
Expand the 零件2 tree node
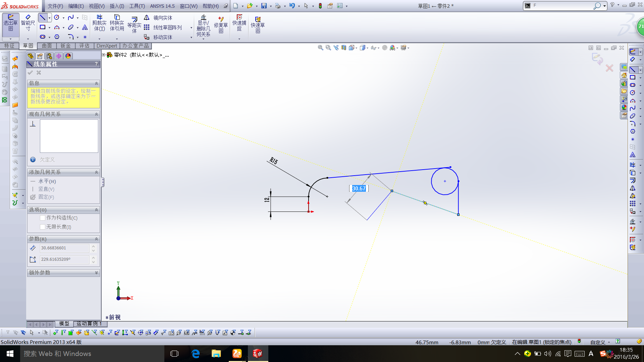(x=104, y=55)
